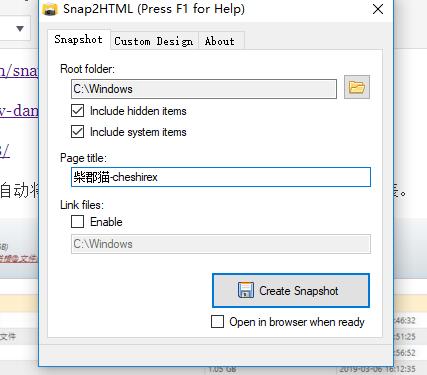Open the About tab
Image resolution: width=427 pixels, height=375 pixels.
pyautogui.click(x=221, y=41)
